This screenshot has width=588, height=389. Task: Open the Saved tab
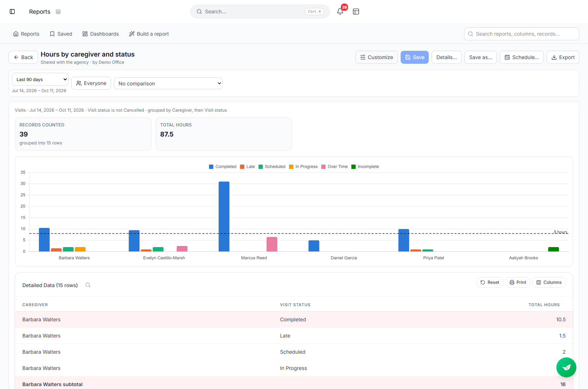(61, 34)
